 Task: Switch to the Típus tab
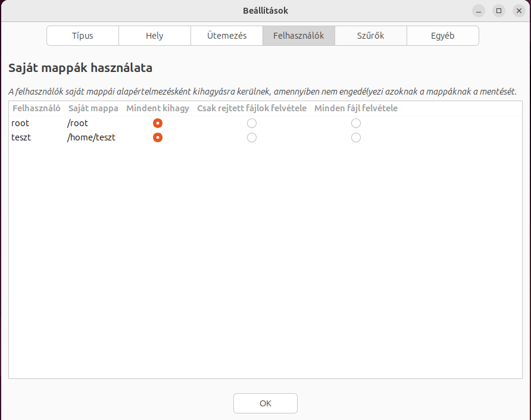coord(83,36)
